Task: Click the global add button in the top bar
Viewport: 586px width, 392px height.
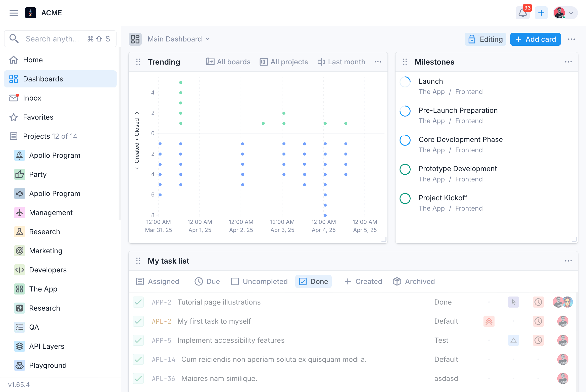Action: tap(541, 13)
